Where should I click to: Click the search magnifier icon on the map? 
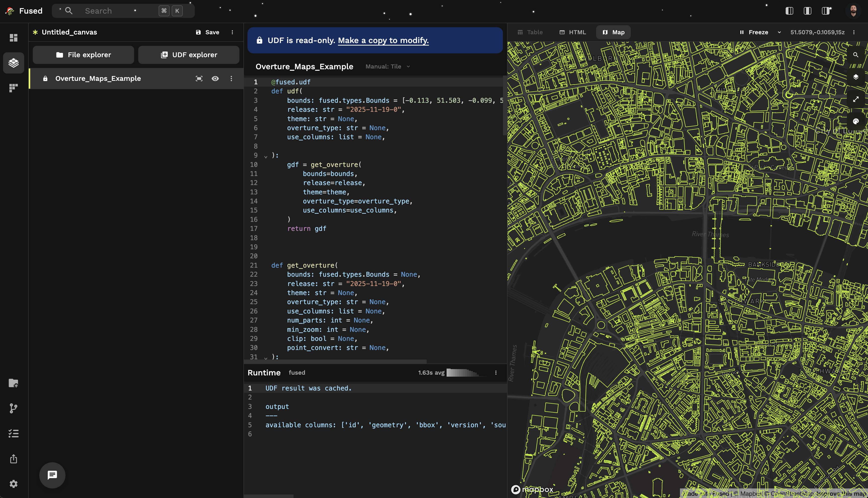tap(856, 54)
